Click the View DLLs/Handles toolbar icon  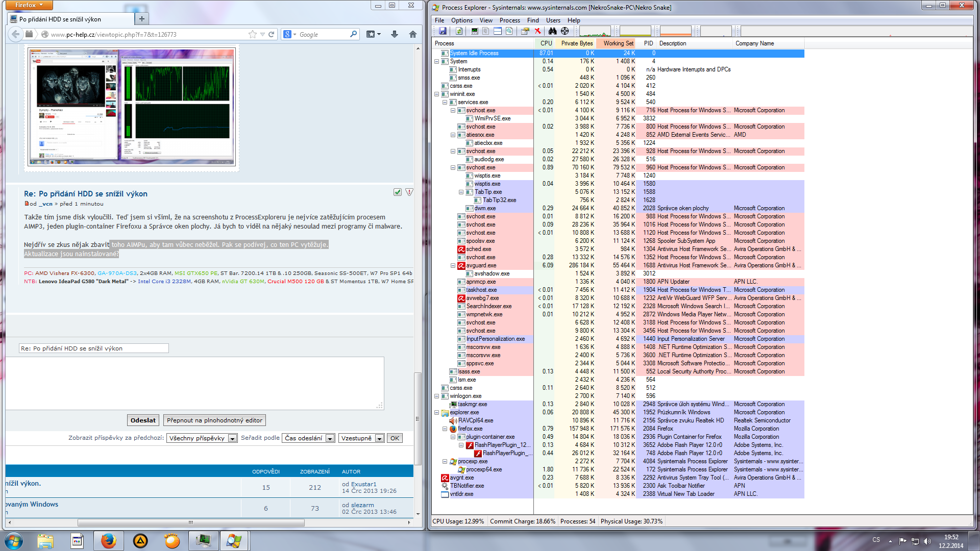pyautogui.click(x=509, y=32)
